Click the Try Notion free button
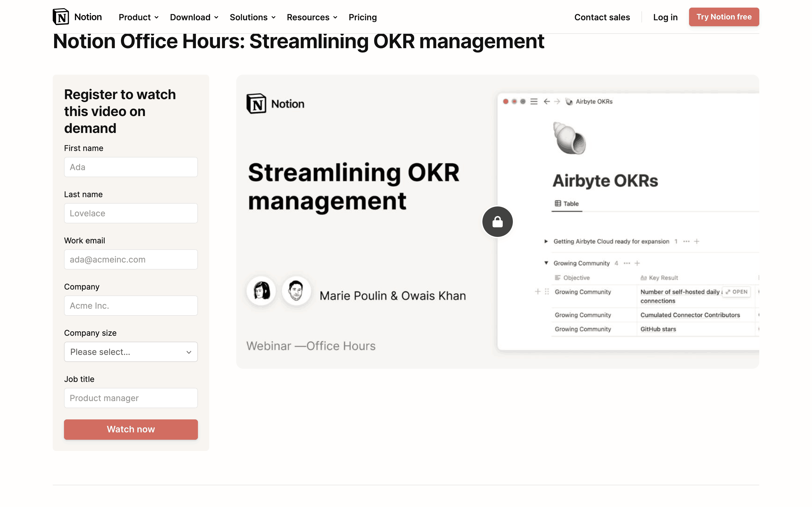 pos(724,17)
